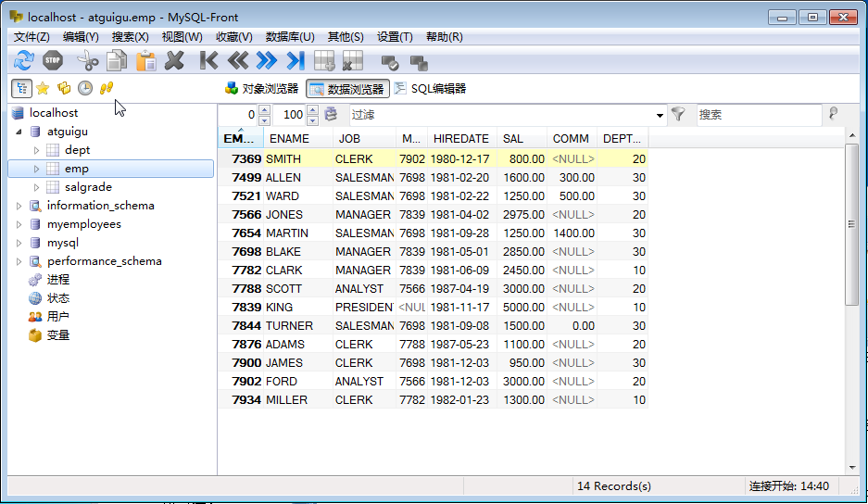Click the funnel filter apply icon
This screenshot has width=868, height=504.
678,114
